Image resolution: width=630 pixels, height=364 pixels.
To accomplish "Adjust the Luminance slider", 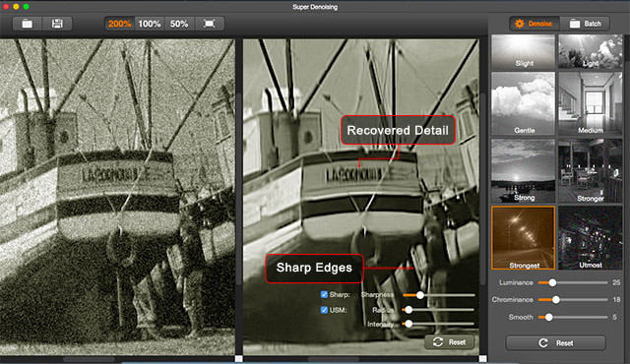I will point(573,282).
